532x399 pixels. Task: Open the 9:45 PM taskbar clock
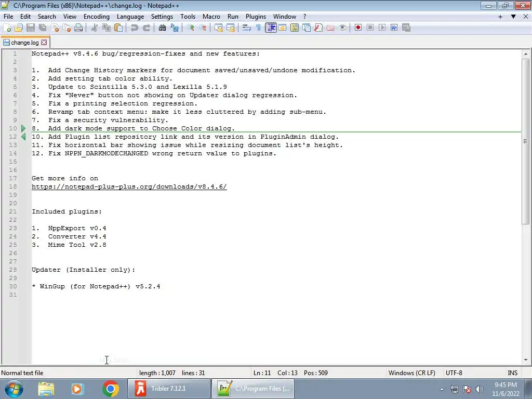pos(506,389)
